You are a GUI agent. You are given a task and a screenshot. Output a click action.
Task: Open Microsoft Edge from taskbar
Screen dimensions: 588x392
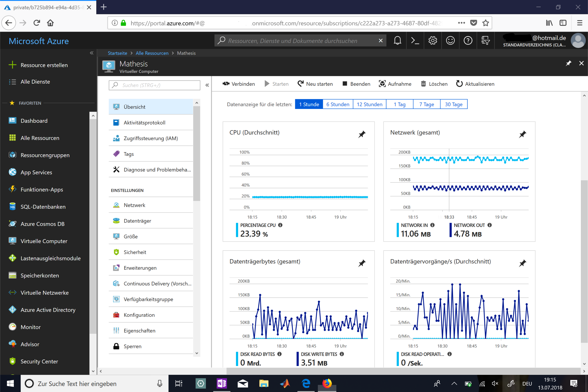click(x=306, y=383)
